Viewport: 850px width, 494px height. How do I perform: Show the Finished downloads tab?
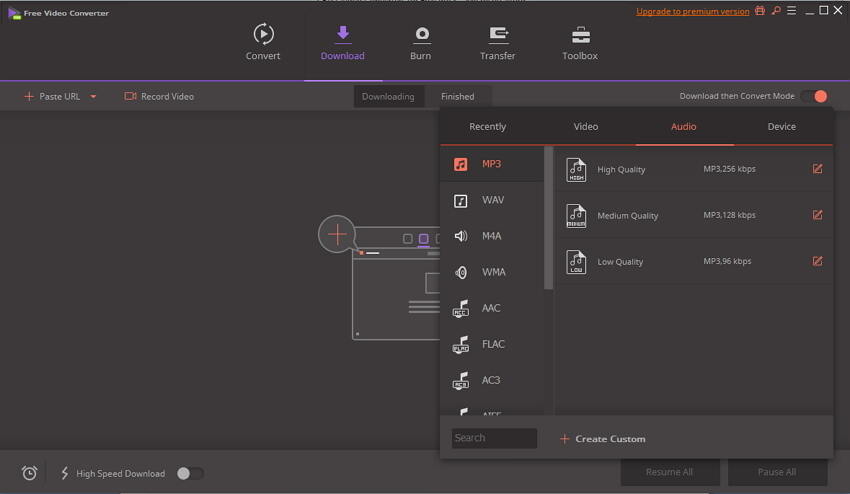click(x=458, y=97)
